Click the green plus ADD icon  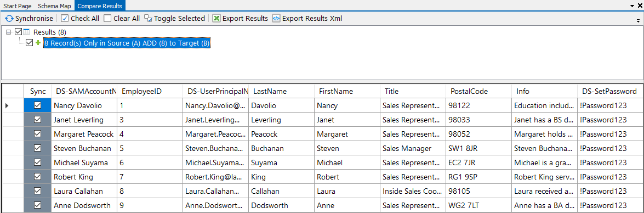click(x=38, y=43)
